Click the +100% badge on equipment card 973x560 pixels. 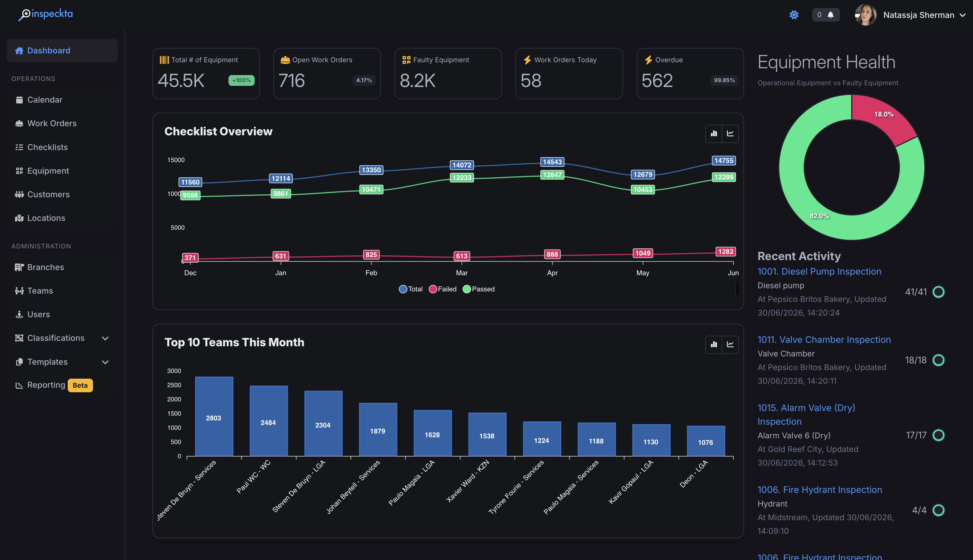pyautogui.click(x=241, y=80)
